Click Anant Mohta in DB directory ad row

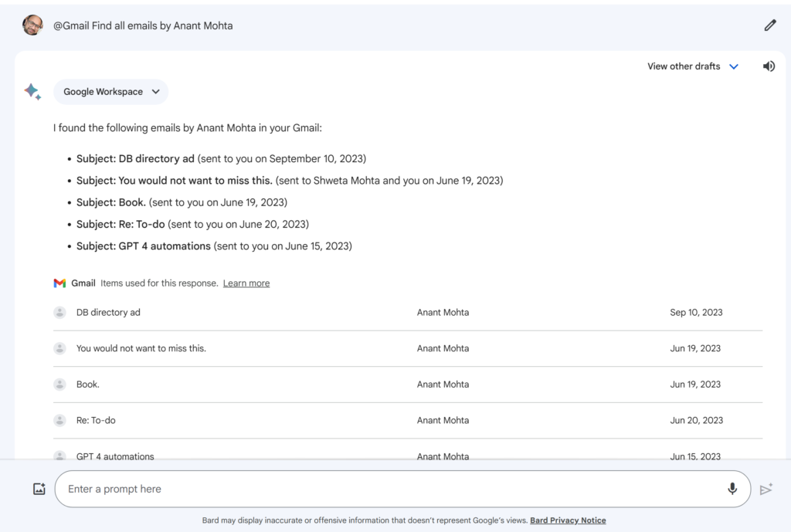point(443,313)
